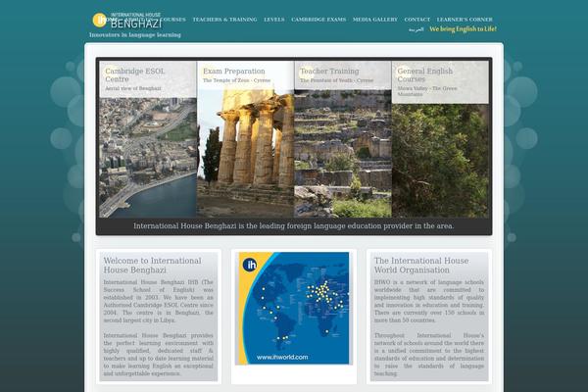
Task: Go to the Levels page
Action: (274, 20)
